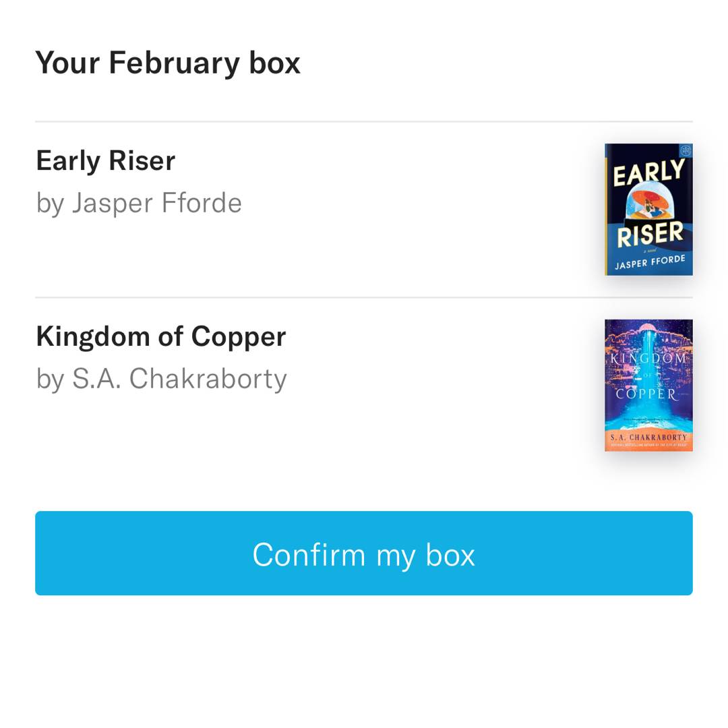Click 'S.A. CHAKRABORTY' printed on the book cover
The image size is (728, 728).
tap(648, 437)
